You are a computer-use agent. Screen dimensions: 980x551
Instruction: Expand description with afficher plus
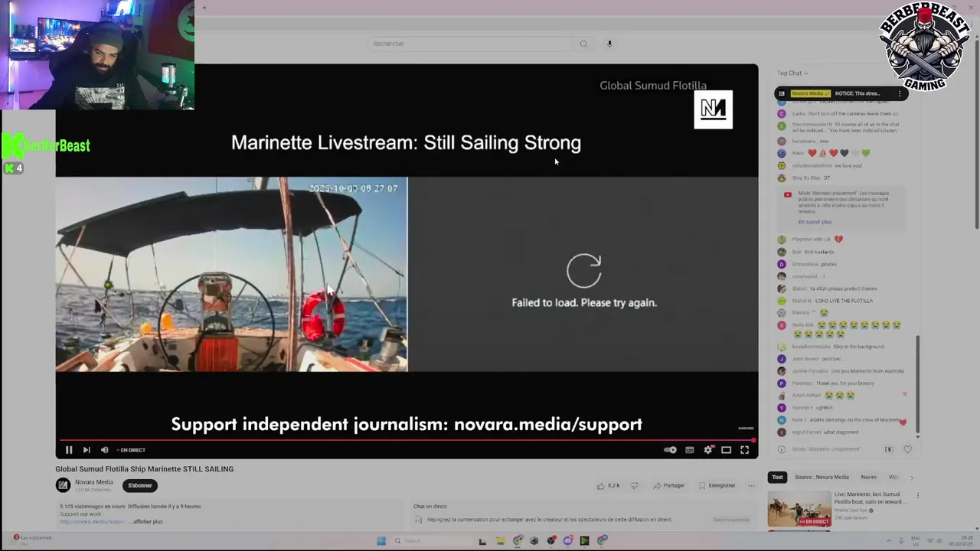[x=147, y=521]
